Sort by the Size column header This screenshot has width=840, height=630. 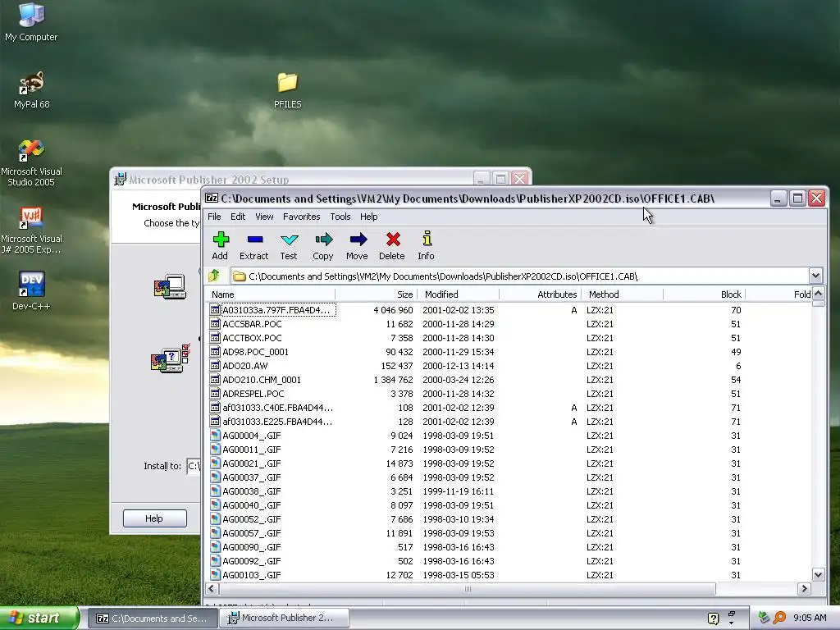coord(376,294)
